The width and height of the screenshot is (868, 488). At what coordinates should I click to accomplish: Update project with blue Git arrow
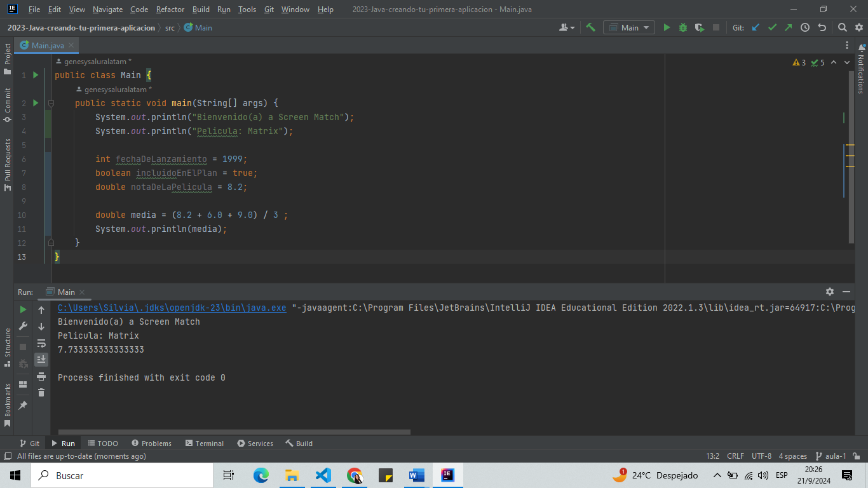pos(756,27)
